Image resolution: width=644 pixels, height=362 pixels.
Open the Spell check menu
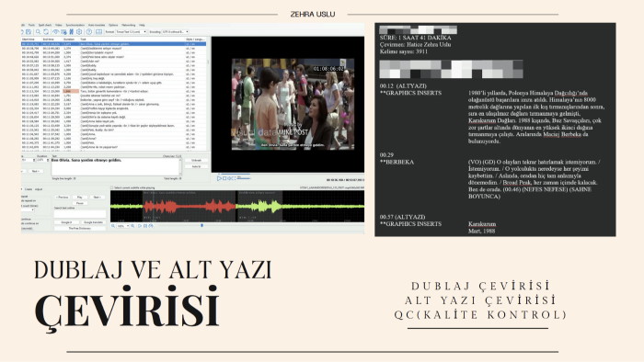pyautogui.click(x=45, y=25)
